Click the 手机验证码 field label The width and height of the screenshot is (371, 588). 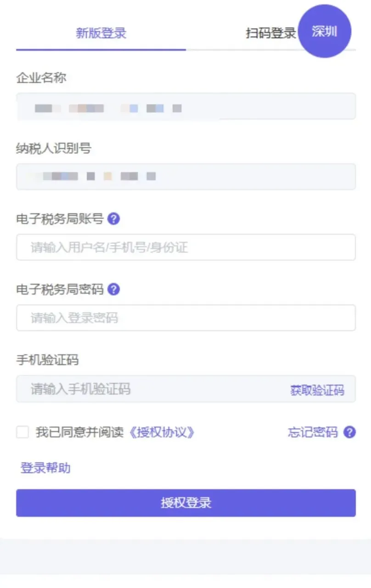point(47,360)
